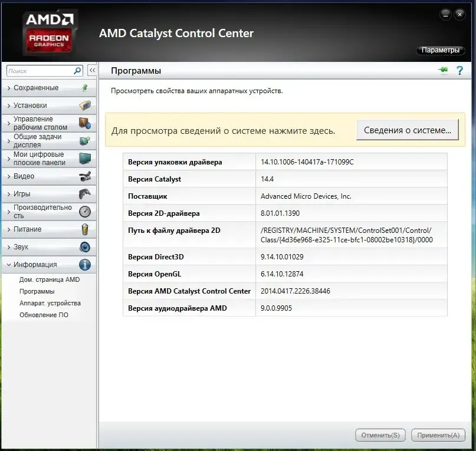Click OpenGL version 6.14.10.12874
This screenshot has width=476, height=451.
coord(282,274)
